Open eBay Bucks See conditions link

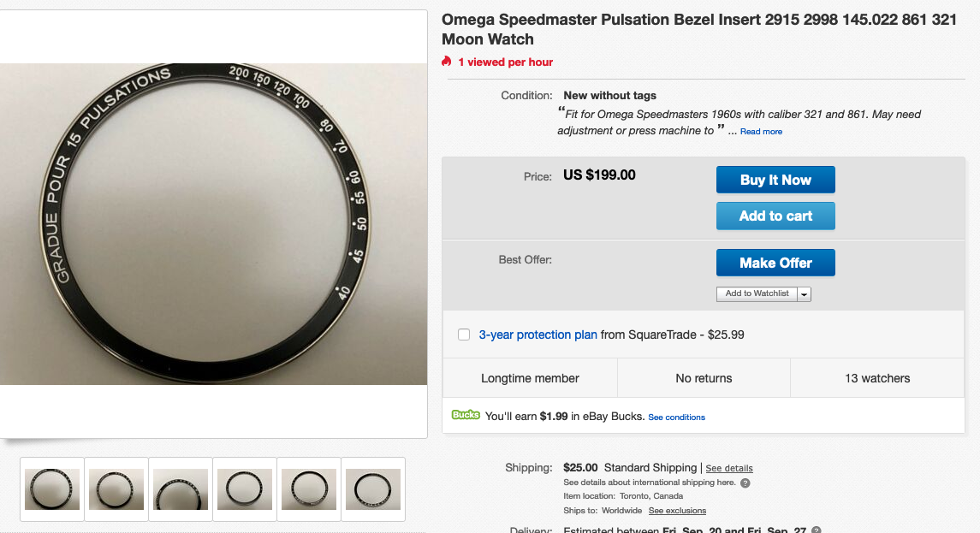676,418
